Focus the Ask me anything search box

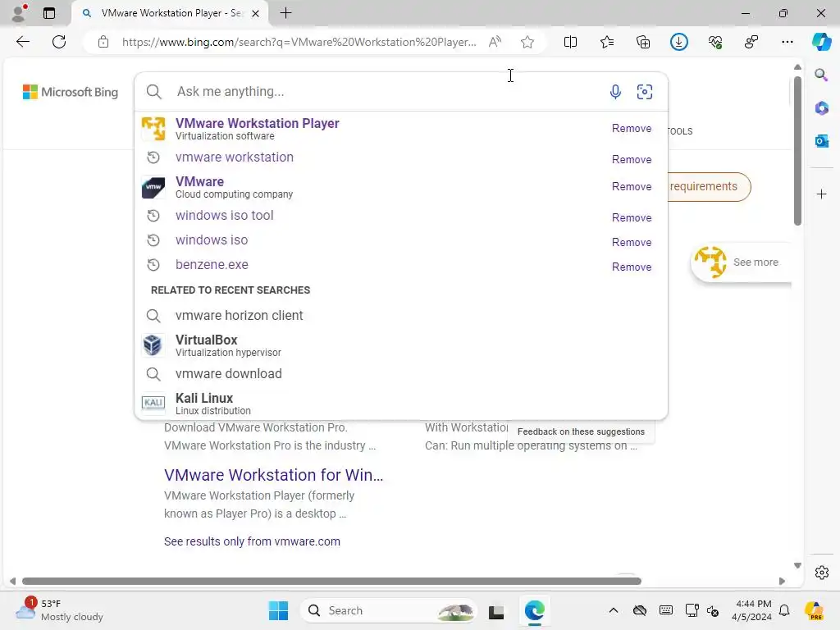coord(386,92)
